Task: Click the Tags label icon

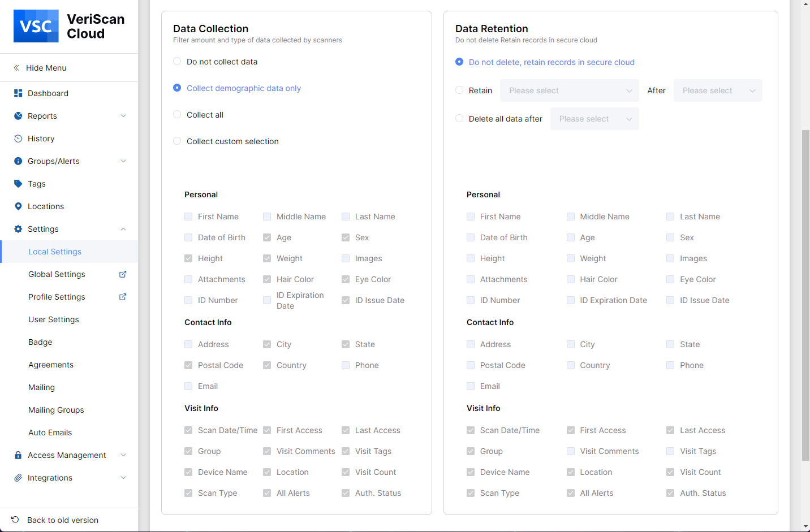Action: (x=18, y=184)
